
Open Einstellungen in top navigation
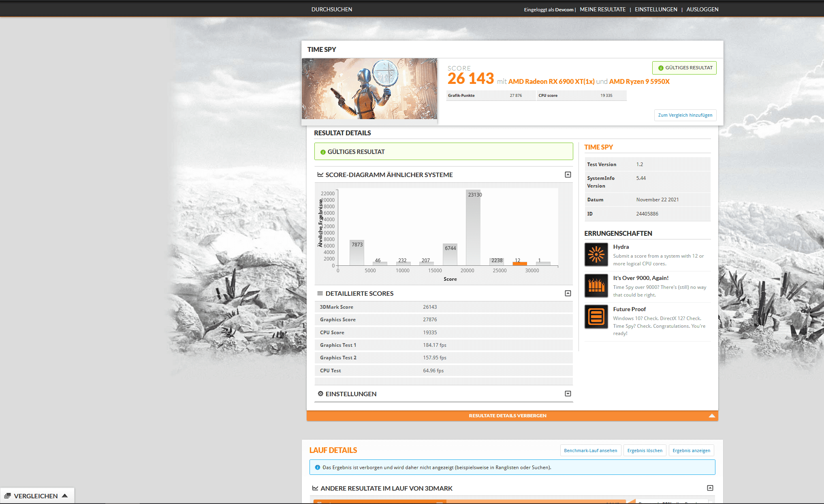(656, 9)
